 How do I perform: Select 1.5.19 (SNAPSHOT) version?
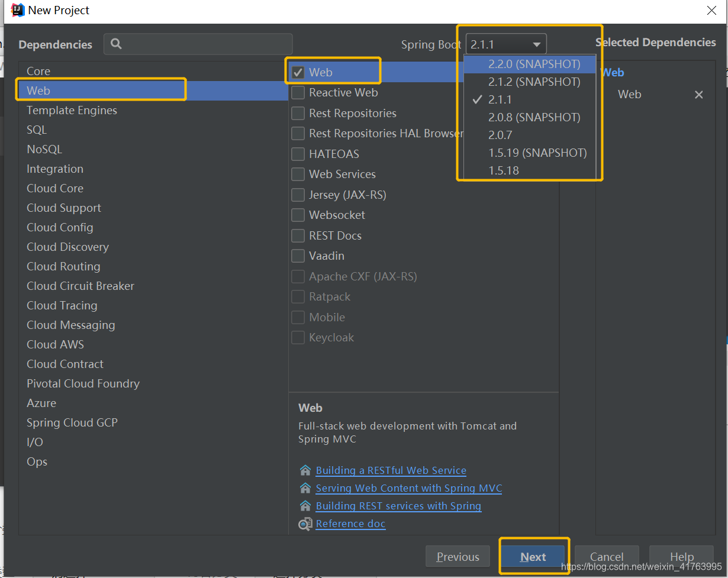click(x=530, y=153)
